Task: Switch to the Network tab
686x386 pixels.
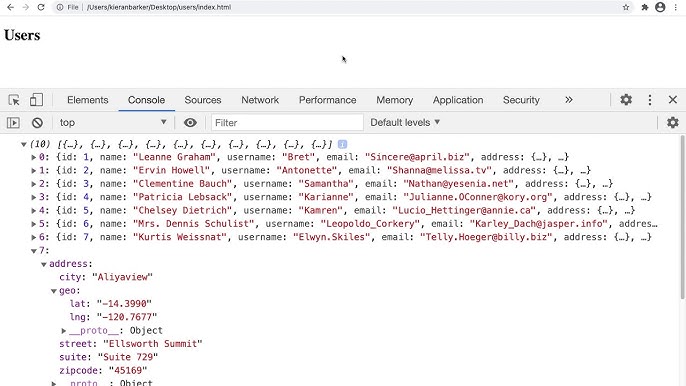Action: point(260,100)
